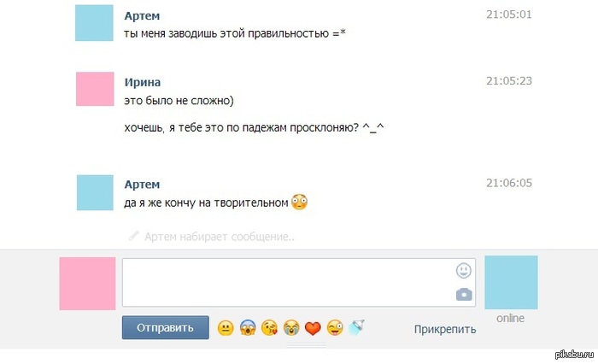This screenshot has height=364, width=598.
Task: Click the pink avatar beside Ирина's message
Action: pos(94,89)
